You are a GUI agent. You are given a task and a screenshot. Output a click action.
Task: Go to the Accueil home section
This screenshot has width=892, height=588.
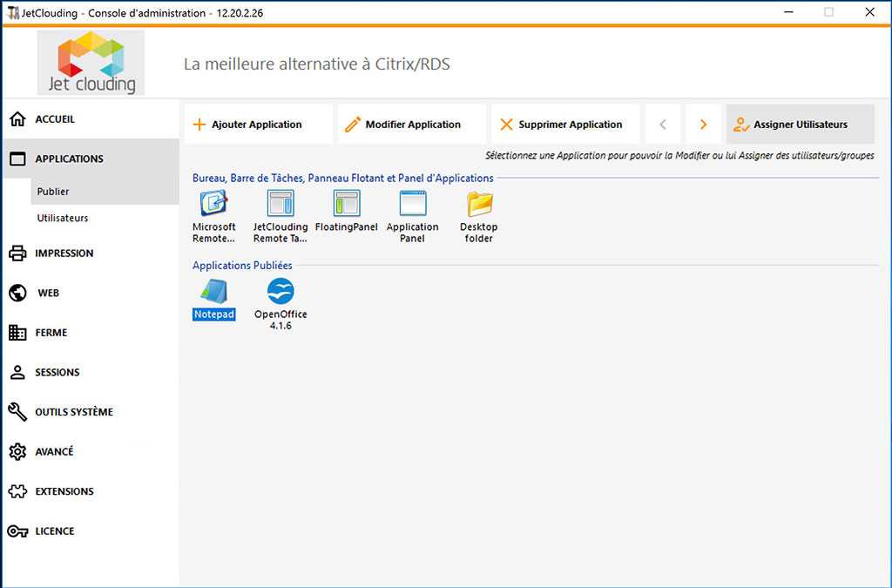click(x=55, y=119)
